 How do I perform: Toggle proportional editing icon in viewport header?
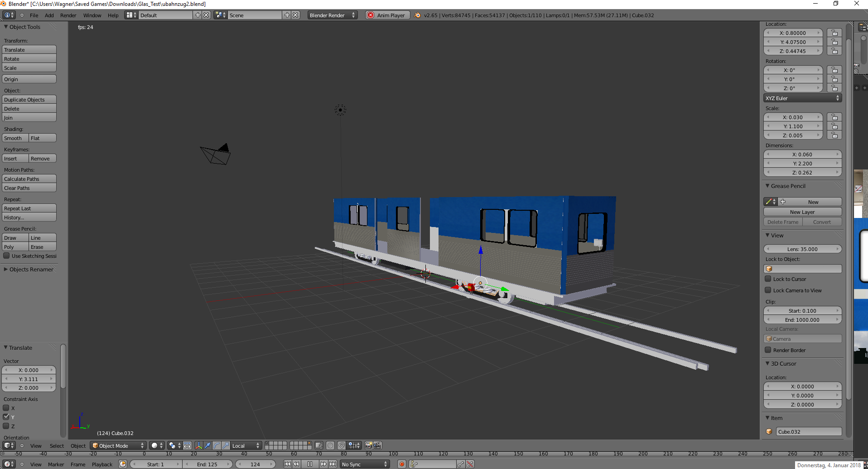(330, 446)
